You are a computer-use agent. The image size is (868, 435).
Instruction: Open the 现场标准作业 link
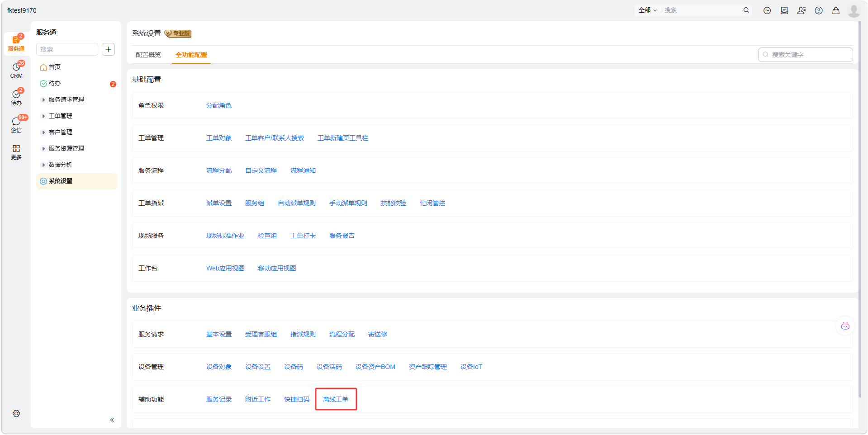225,236
